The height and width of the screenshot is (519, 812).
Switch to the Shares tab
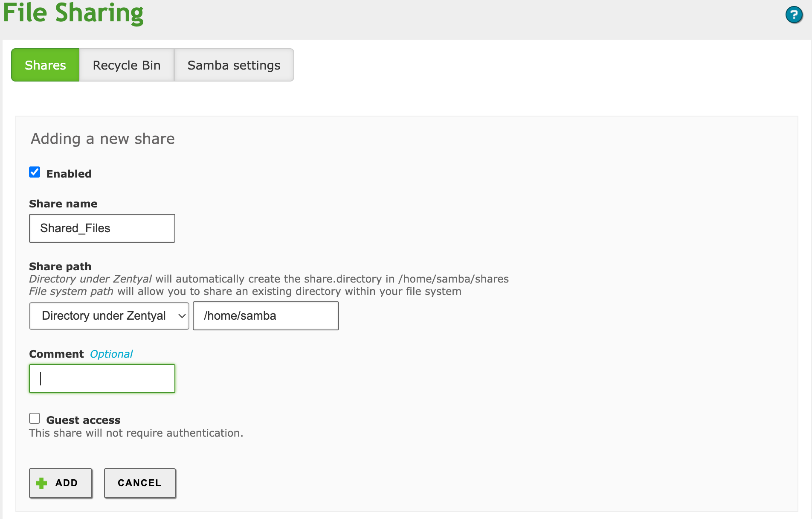[45, 65]
